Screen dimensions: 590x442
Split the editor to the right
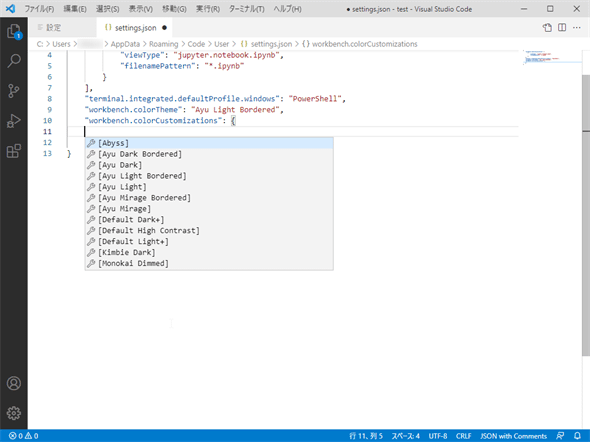(x=562, y=27)
